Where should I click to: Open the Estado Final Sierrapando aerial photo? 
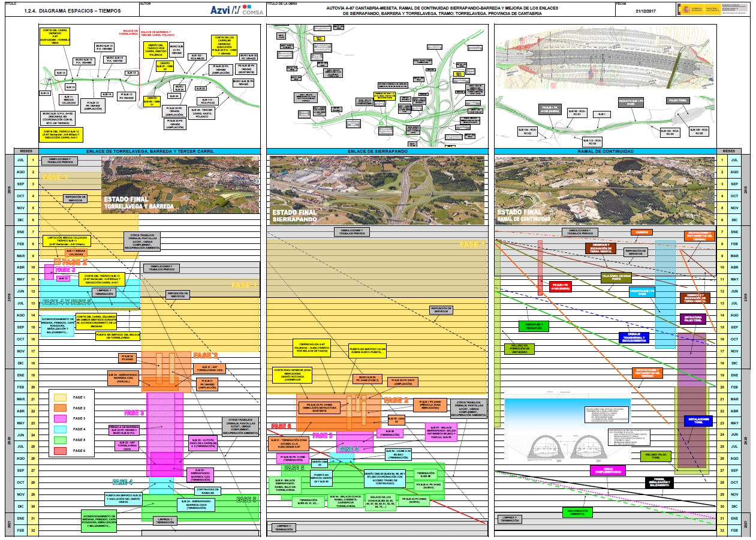point(378,190)
